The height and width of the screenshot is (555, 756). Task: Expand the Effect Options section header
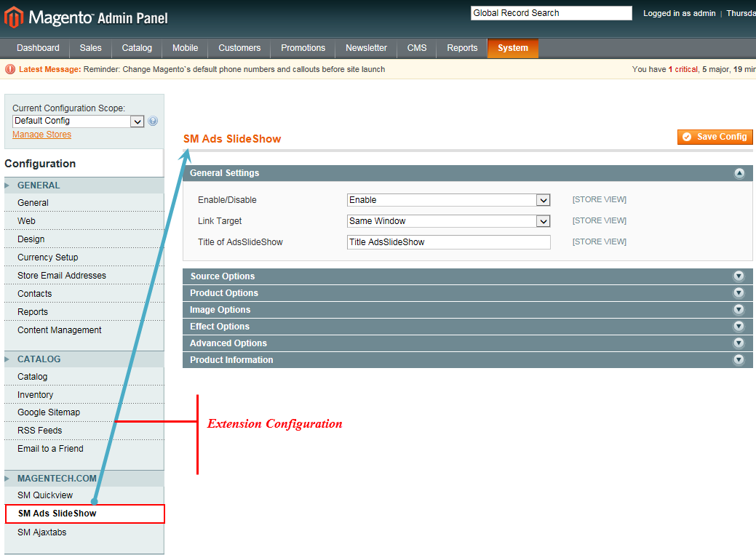click(467, 327)
